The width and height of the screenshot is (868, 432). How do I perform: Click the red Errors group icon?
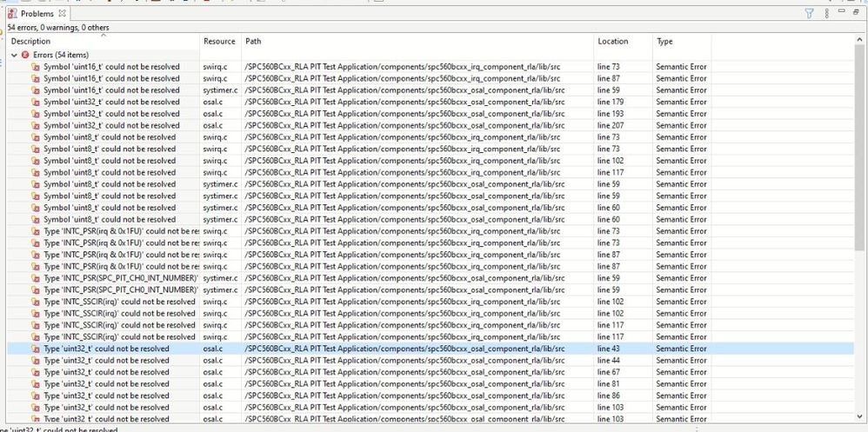25,55
